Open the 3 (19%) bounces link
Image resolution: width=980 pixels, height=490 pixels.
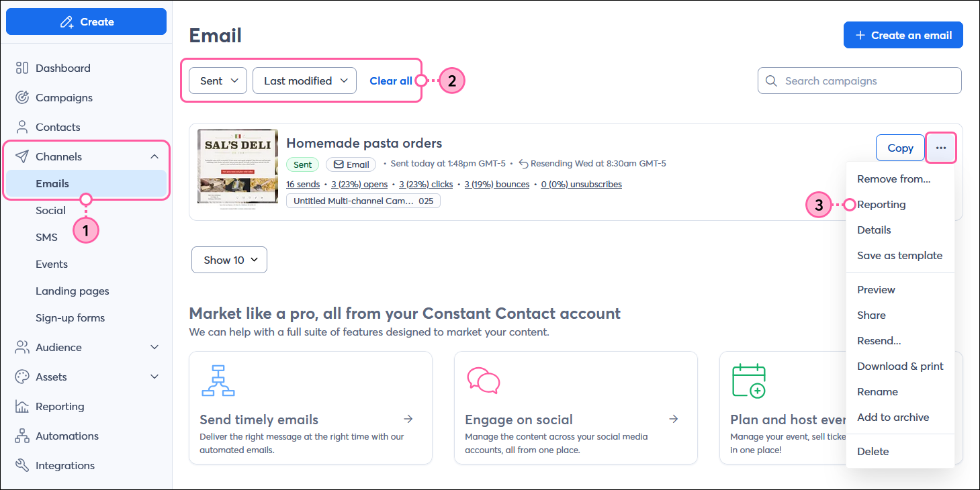pyautogui.click(x=497, y=184)
